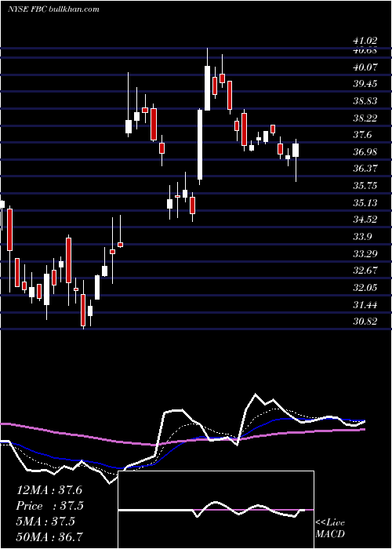392x549 pixels.
Task: Click the 38.22 price axis label
Action: pyautogui.click(x=365, y=118)
